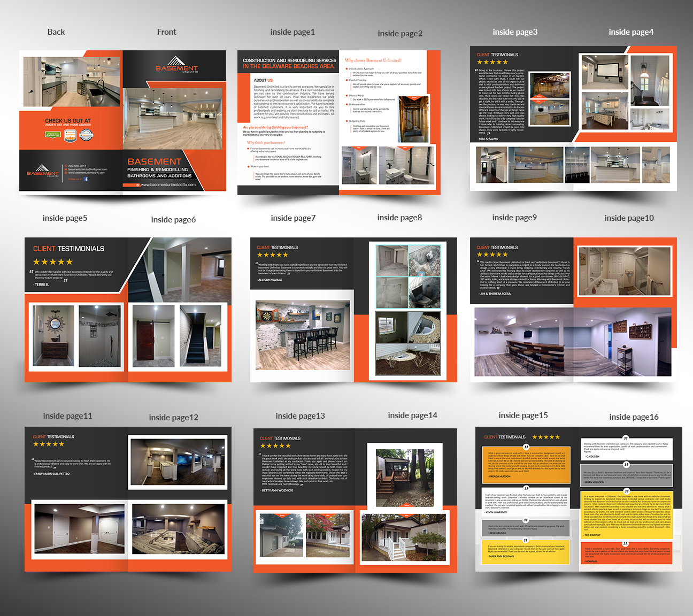
Task: Click the Basement Unlimited logo on back cover
Action: click(43, 171)
